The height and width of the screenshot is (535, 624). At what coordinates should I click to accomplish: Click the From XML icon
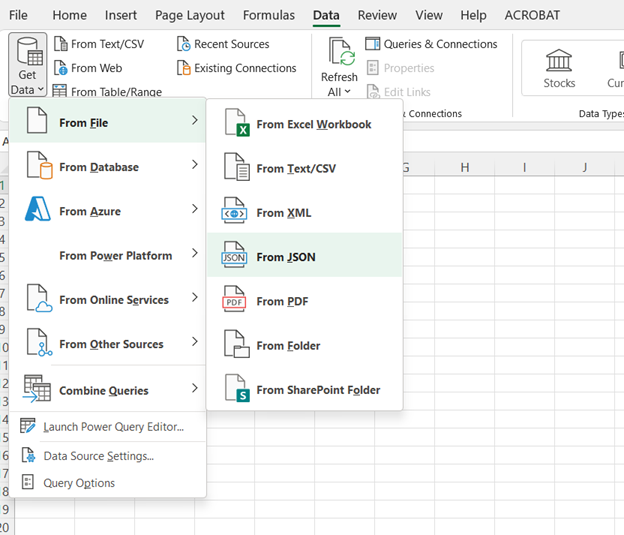234,211
